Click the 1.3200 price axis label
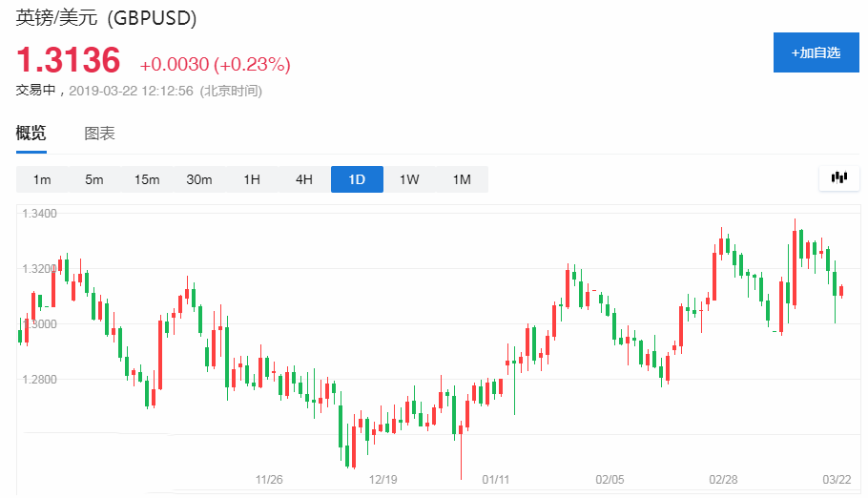 pos(39,269)
